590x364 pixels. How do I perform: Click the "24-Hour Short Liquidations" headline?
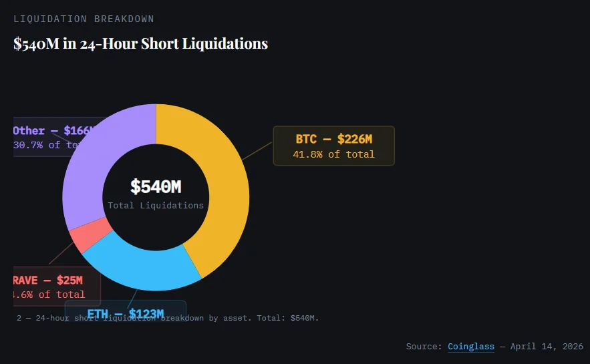tap(174, 44)
